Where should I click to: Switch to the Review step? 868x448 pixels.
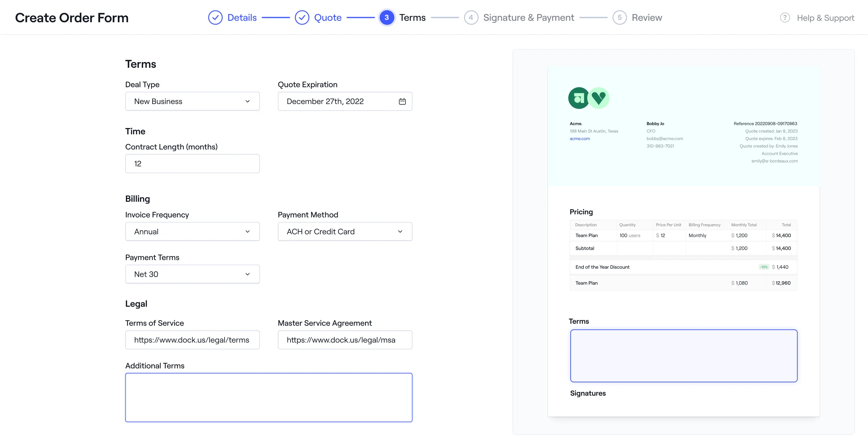(647, 17)
